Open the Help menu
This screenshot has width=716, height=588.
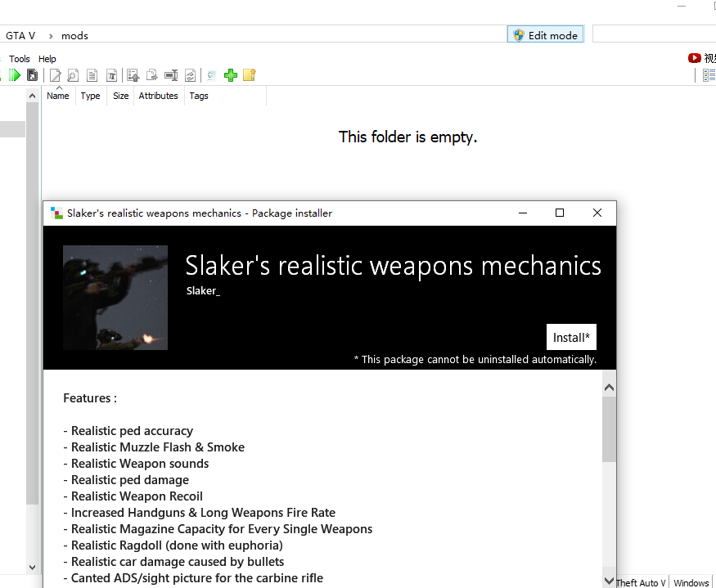[x=47, y=59]
